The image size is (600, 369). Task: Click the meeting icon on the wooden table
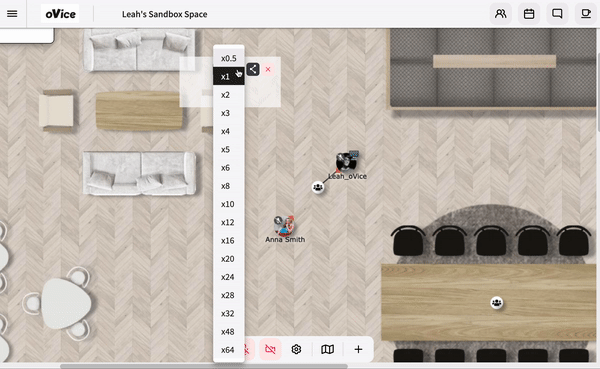click(497, 303)
